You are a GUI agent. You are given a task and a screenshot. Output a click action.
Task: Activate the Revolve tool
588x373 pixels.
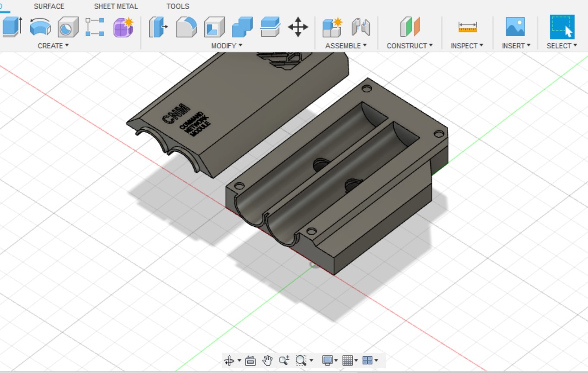click(40, 27)
